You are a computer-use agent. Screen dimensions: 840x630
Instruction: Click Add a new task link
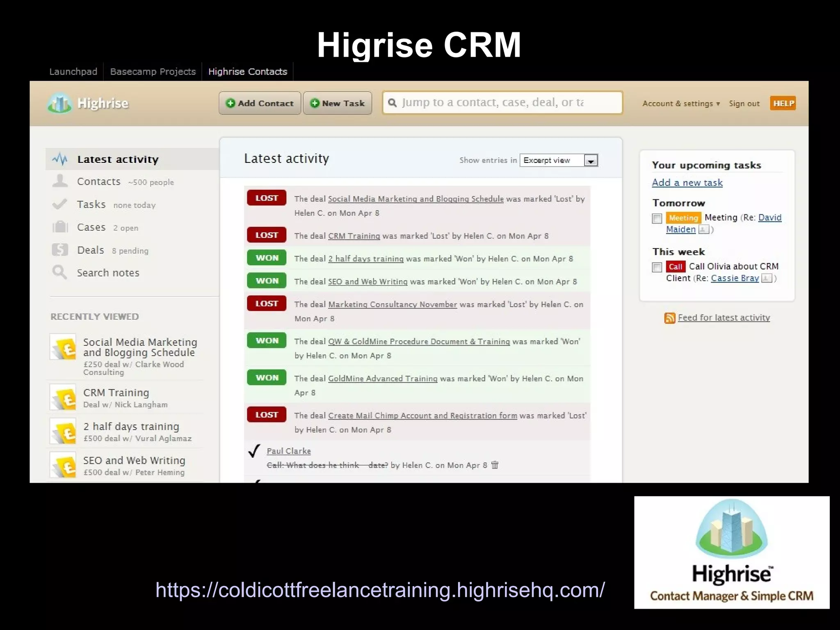coord(687,183)
